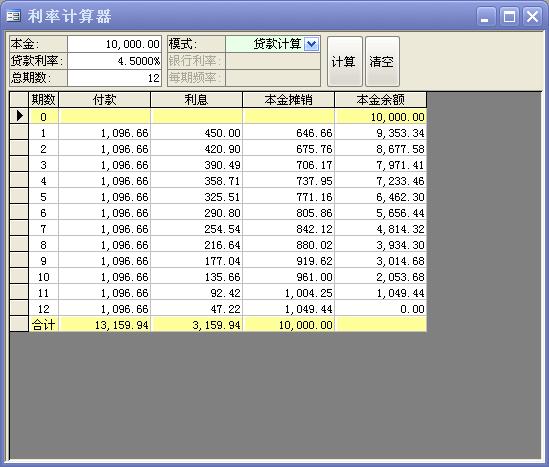Viewport: 549px width, 467px height.
Task: Select the 贷款计算 mode combo box
Action: pyautogui.click(x=273, y=44)
